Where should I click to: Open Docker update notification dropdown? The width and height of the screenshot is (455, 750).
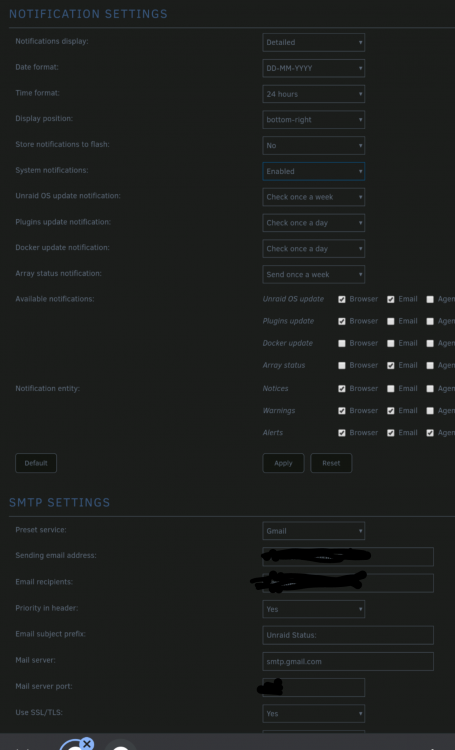click(313, 249)
